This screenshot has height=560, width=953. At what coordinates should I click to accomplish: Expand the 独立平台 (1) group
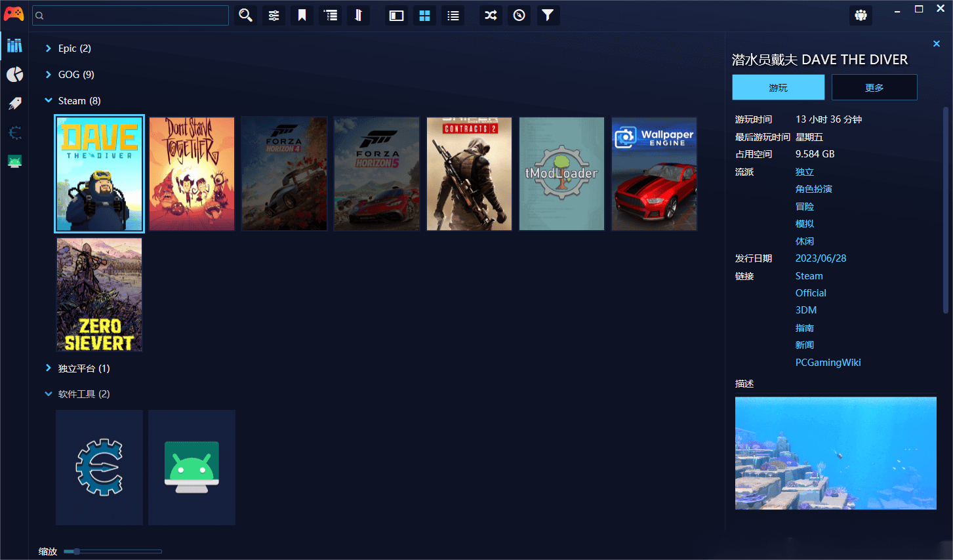tap(48, 368)
